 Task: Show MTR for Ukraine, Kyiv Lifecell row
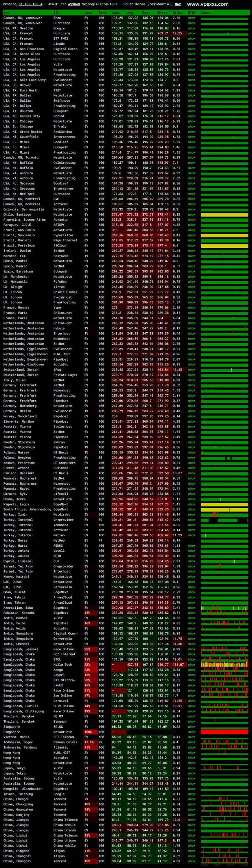[x=192, y=494]
